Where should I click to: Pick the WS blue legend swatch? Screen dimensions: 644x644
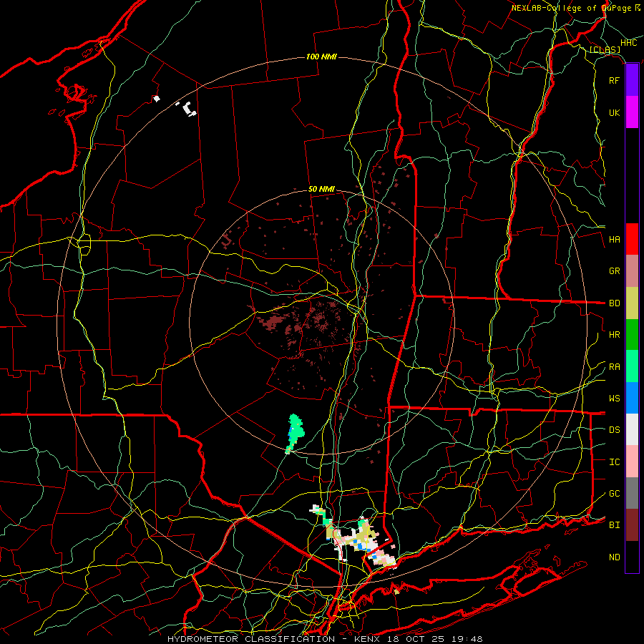click(632, 398)
